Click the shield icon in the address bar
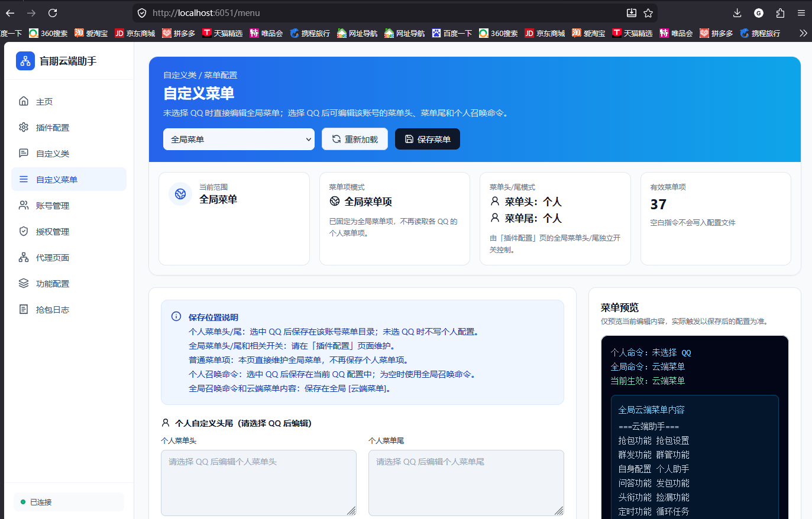 pyautogui.click(x=142, y=13)
